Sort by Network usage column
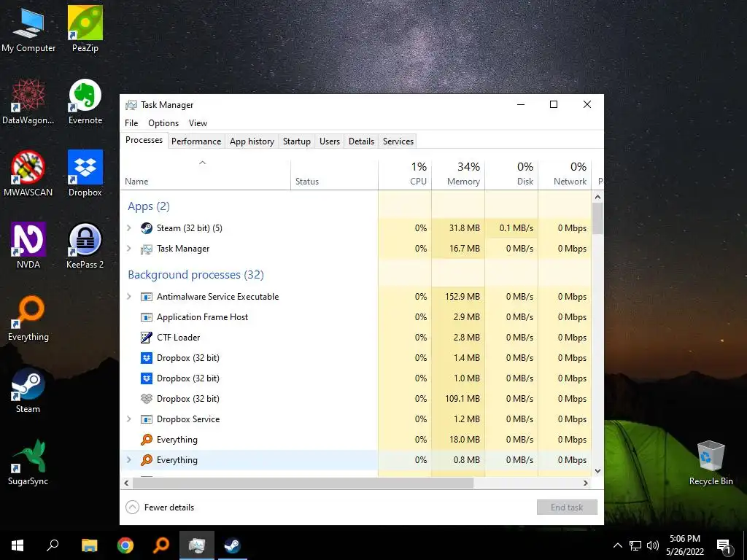Screen dimensions: 747x560 565,175
